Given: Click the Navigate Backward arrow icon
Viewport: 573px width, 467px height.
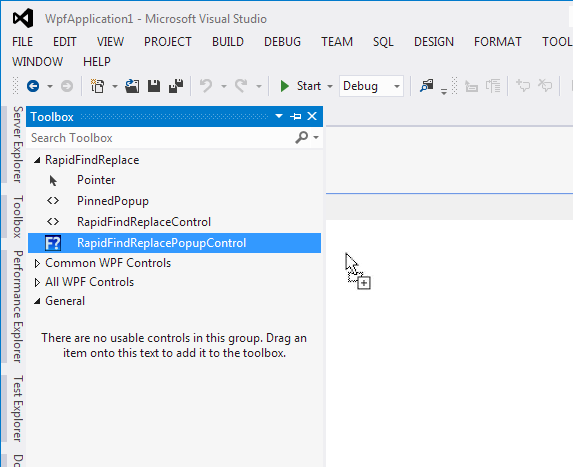Looking at the screenshot, I should coord(33,86).
